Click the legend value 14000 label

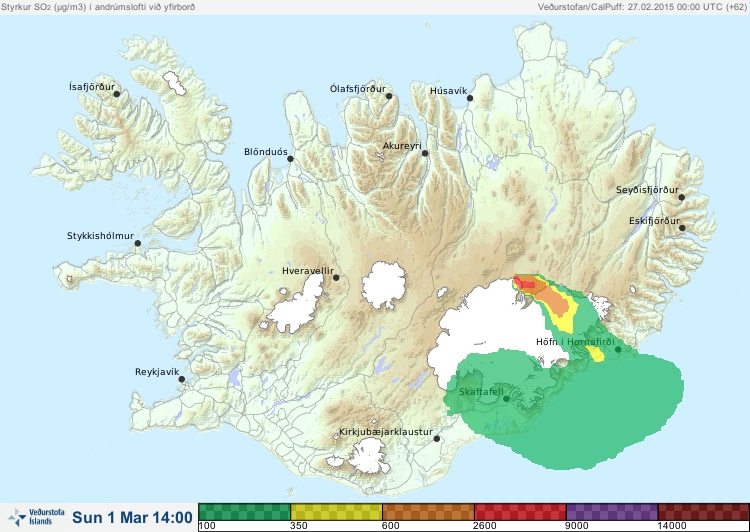(x=672, y=526)
